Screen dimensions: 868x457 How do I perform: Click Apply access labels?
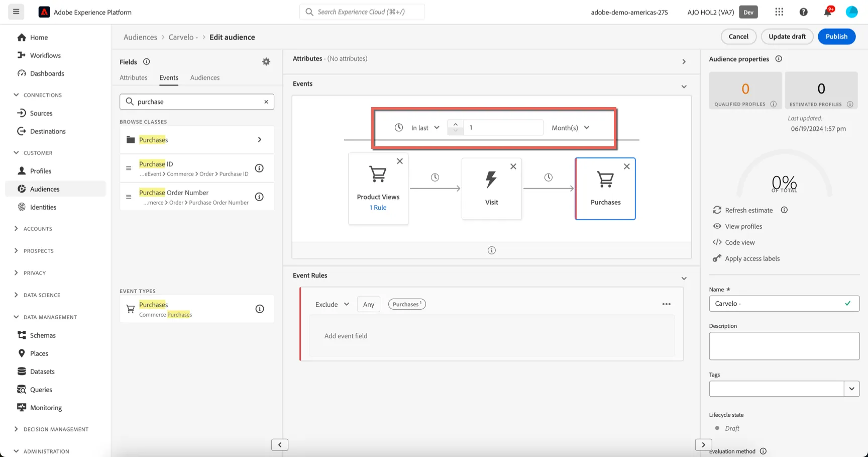(x=752, y=259)
